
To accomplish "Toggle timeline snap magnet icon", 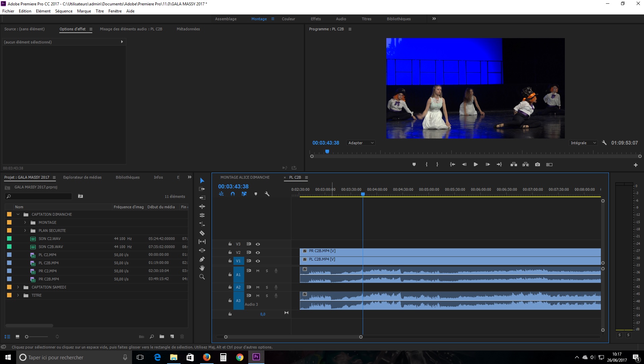I will point(233,194).
